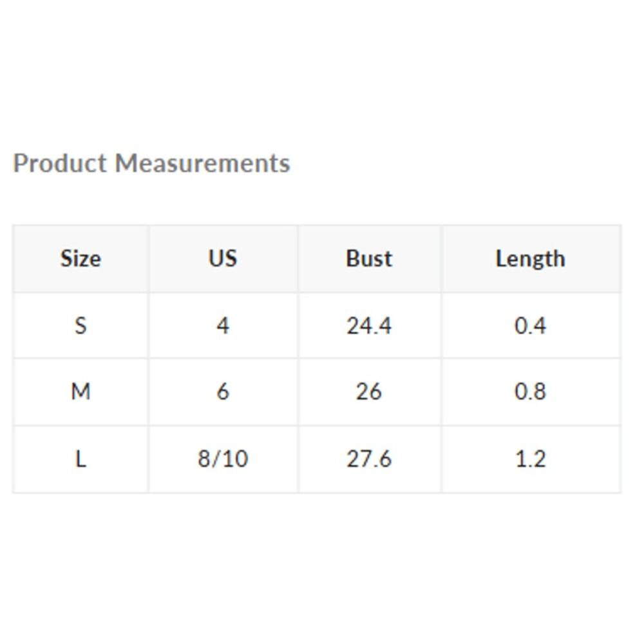Viewport: 644px width, 644px height.
Task: Select the Length column header
Action: point(530,259)
